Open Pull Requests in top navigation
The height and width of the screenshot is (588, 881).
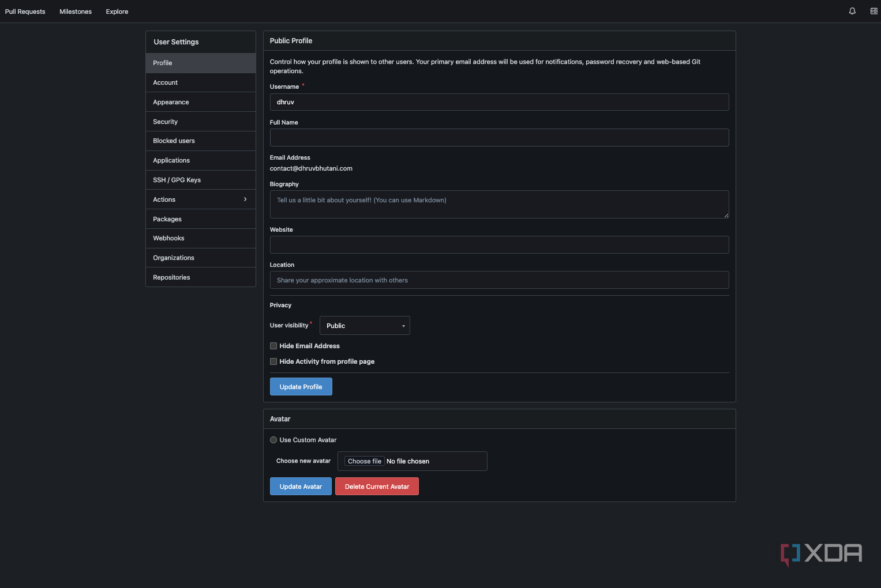[x=25, y=12]
